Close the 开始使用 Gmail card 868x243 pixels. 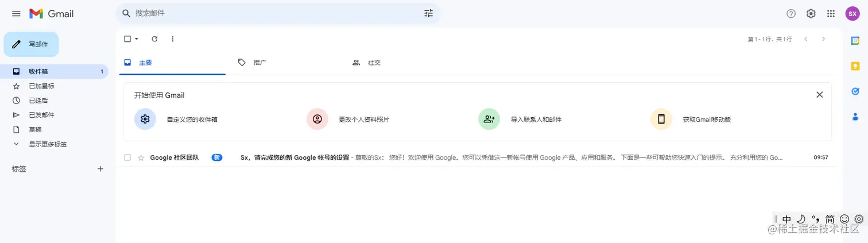pyautogui.click(x=820, y=95)
